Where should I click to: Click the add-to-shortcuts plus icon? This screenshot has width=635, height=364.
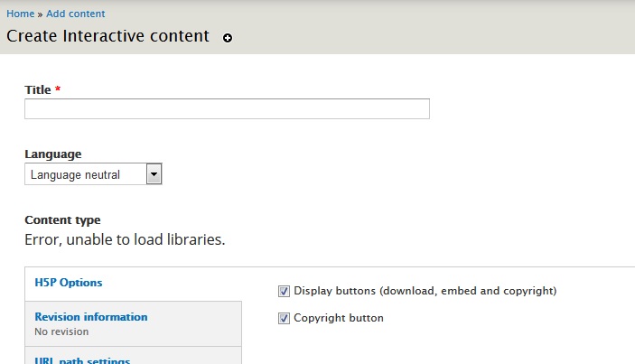click(x=228, y=38)
